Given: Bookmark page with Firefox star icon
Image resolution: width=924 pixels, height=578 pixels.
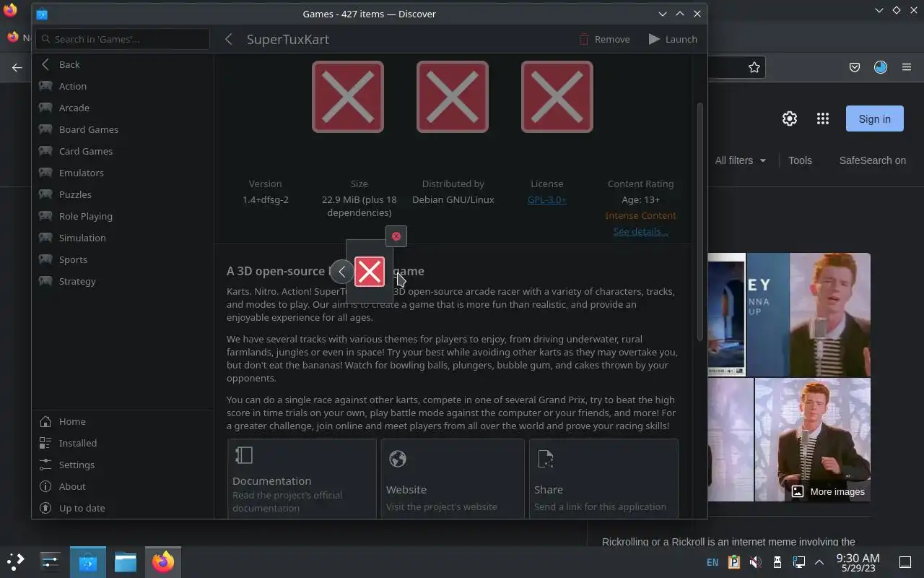Looking at the screenshot, I should coord(754,67).
